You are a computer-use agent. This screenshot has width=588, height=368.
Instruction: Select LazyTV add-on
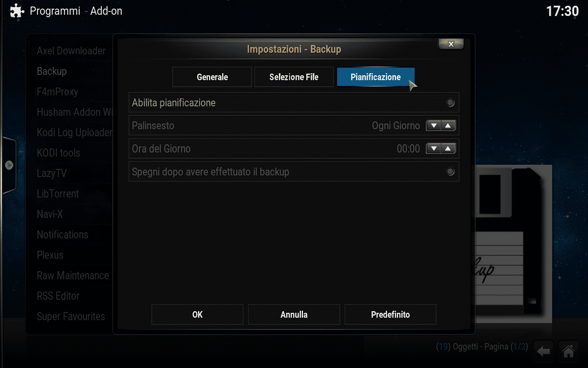[52, 173]
